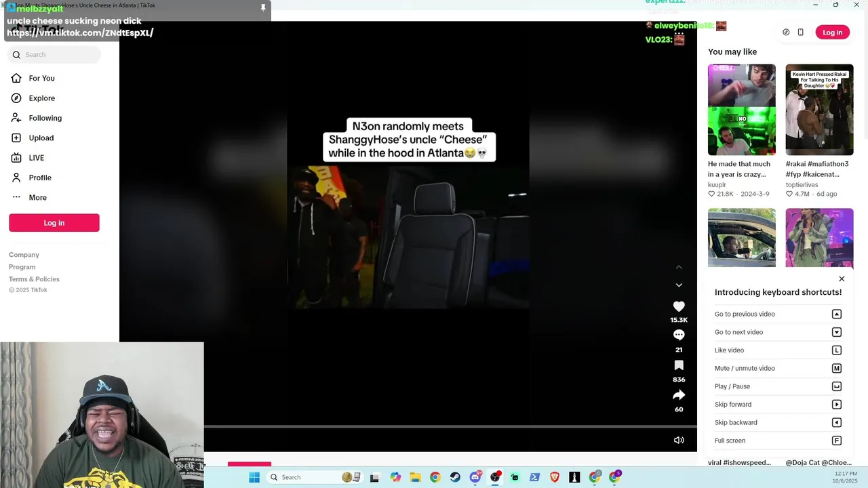The image size is (868, 488).
Task: Click the taskbar Search box
Action: point(314,477)
